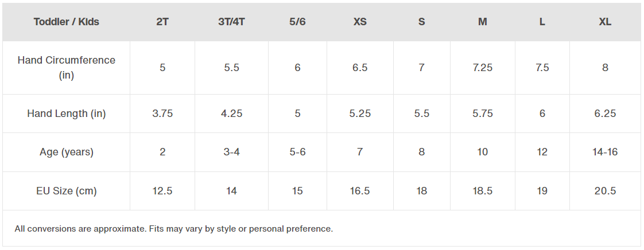Select the M size column header

[x=483, y=22]
